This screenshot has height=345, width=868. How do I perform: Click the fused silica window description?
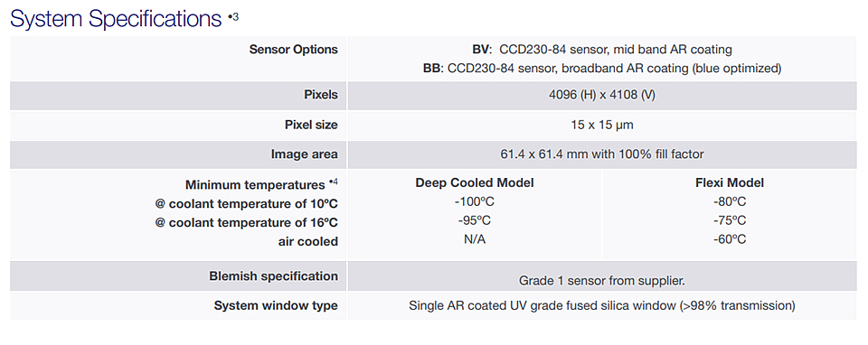coord(602,306)
